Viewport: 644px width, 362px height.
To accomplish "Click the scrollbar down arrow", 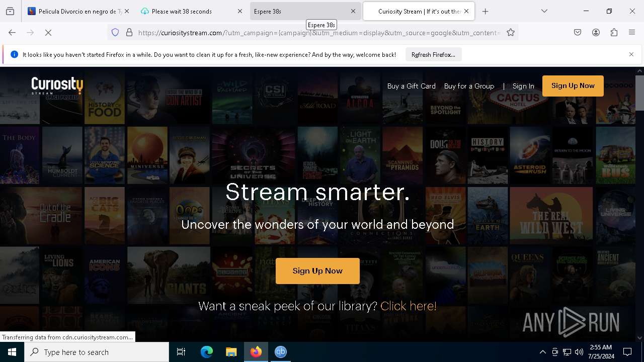I will pos(639,338).
